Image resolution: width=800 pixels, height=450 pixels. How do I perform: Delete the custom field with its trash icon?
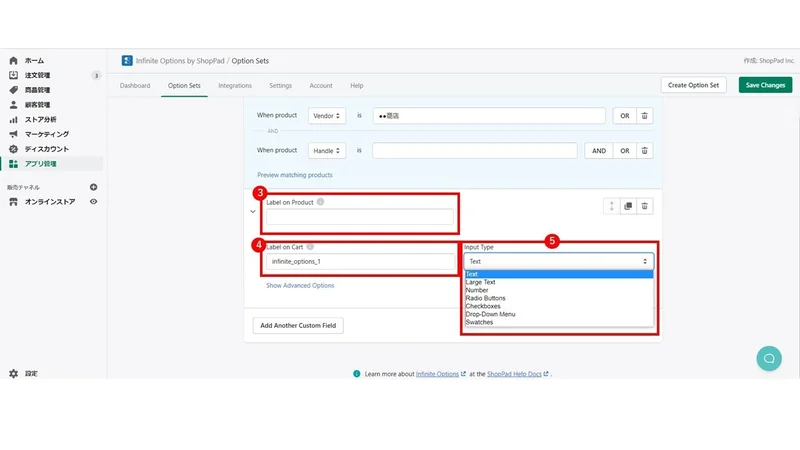coord(644,206)
